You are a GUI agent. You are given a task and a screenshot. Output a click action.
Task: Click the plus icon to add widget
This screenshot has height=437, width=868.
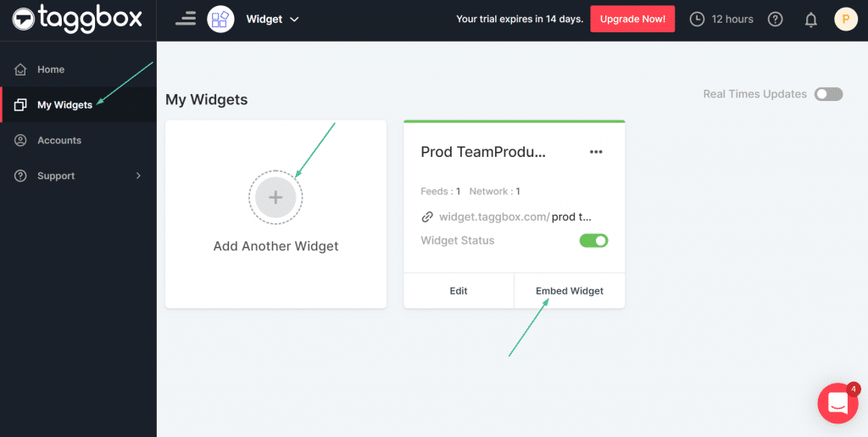275,198
